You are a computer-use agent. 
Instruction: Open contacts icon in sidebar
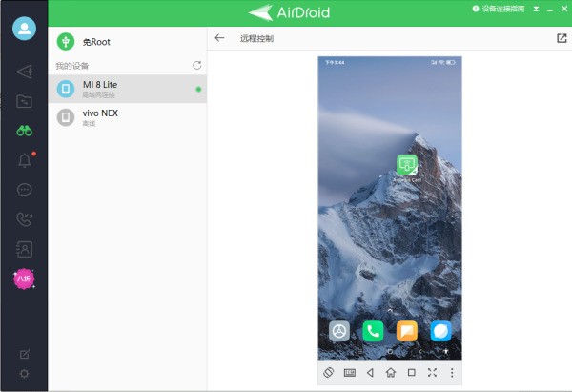click(25, 249)
